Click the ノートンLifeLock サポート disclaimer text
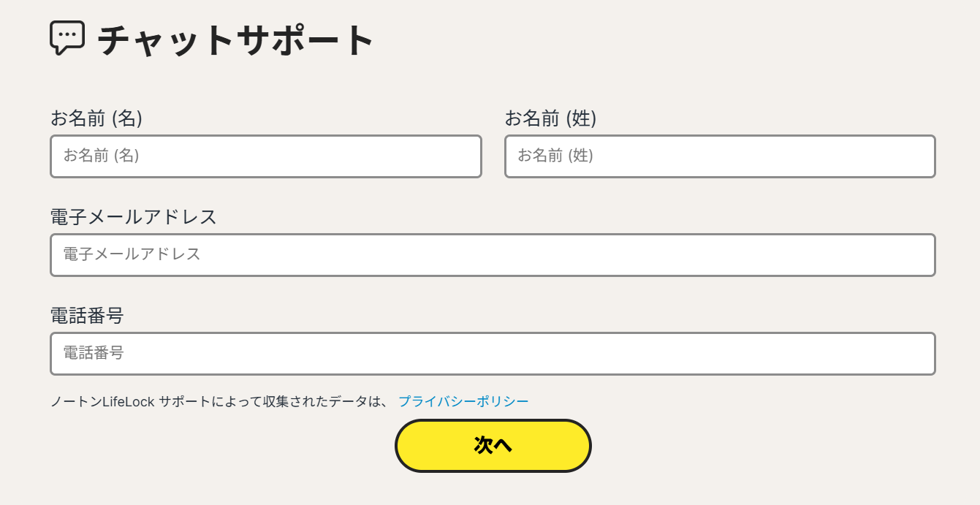Image resolution: width=980 pixels, height=505 pixels. click(x=219, y=401)
